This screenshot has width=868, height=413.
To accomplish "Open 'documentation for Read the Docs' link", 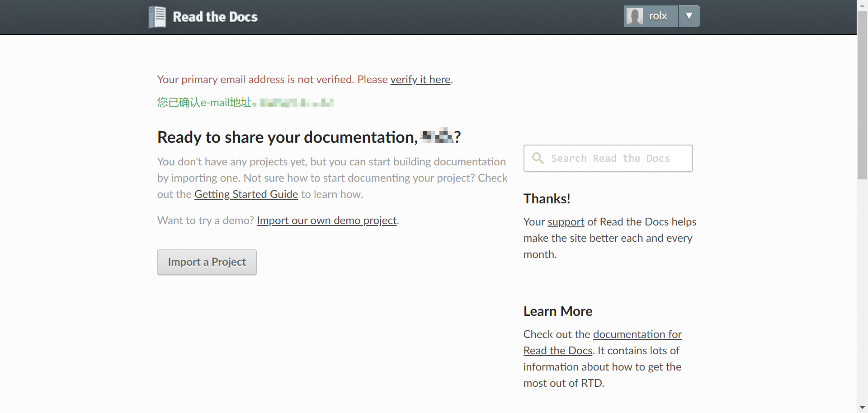I will click(x=603, y=343).
